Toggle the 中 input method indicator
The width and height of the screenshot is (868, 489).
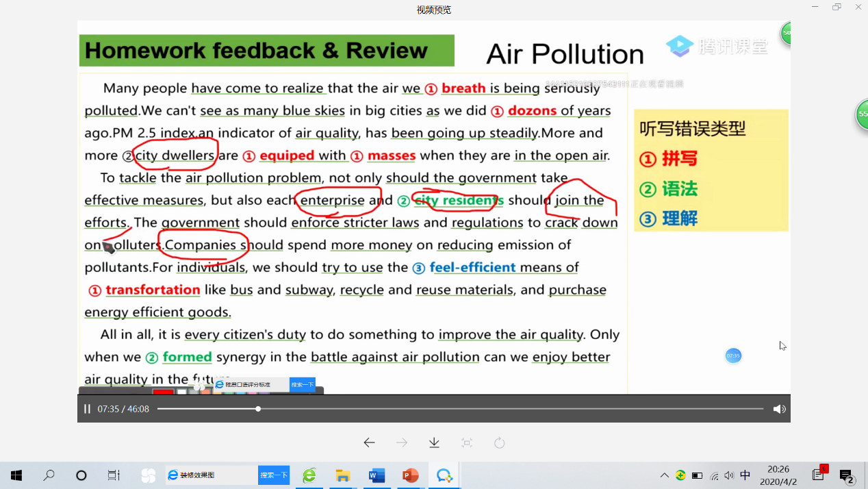tap(745, 475)
